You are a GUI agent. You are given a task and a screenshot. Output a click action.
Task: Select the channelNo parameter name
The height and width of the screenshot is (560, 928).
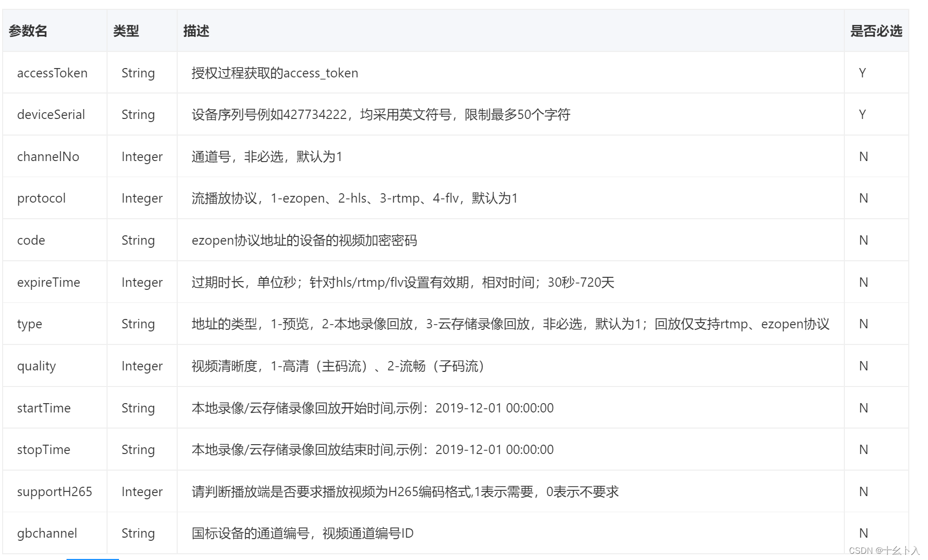pos(48,157)
